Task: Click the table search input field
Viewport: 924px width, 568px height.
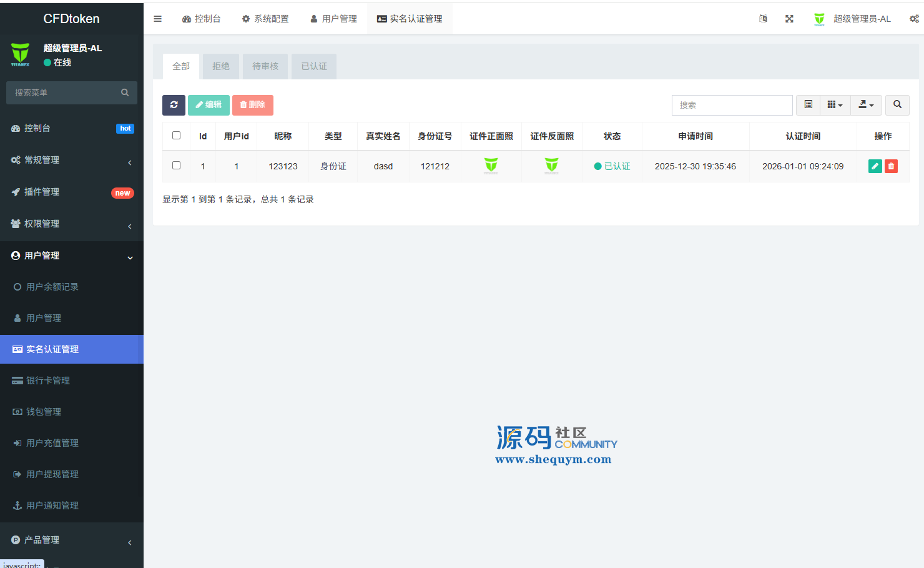Action: [x=732, y=105]
